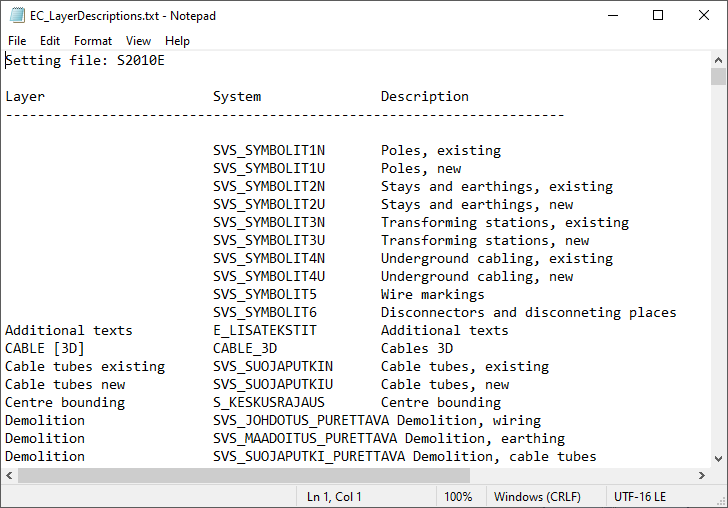Maximize the Notepad window
The width and height of the screenshot is (728, 508).
[657, 16]
